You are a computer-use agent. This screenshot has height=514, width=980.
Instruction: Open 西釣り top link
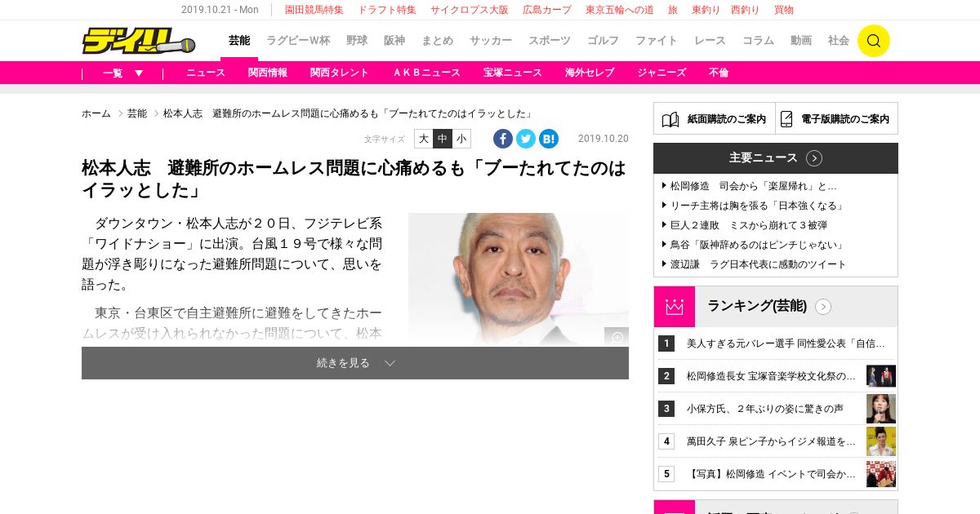point(746,10)
